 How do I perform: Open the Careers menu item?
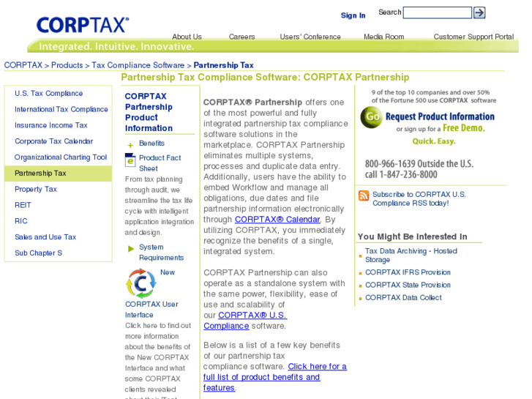[241, 37]
